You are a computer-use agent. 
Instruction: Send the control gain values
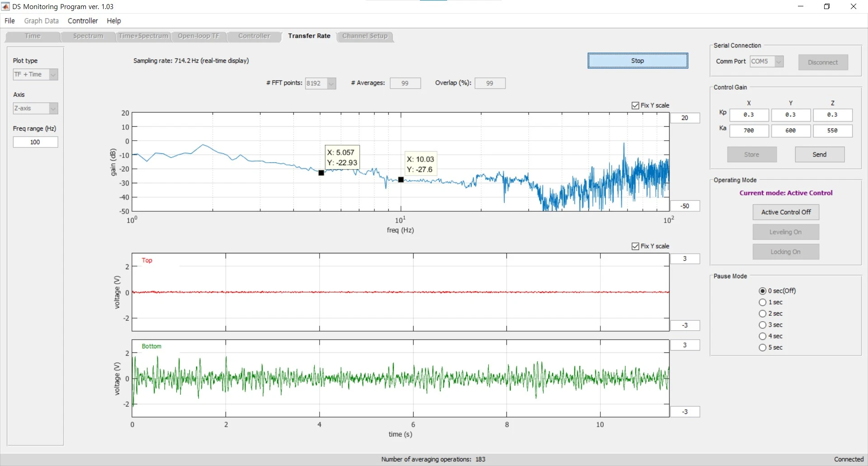819,155
